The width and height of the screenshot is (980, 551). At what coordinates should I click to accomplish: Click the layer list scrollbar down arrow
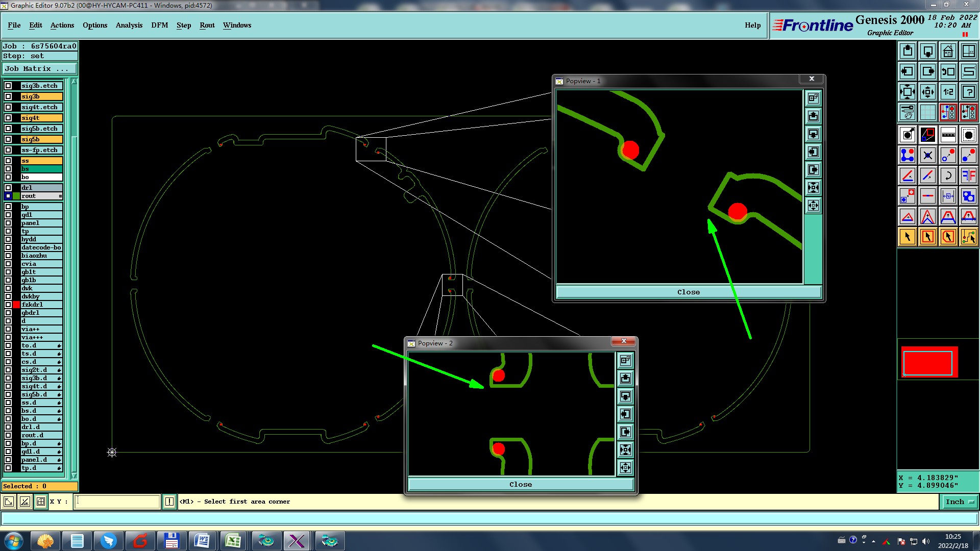74,475
